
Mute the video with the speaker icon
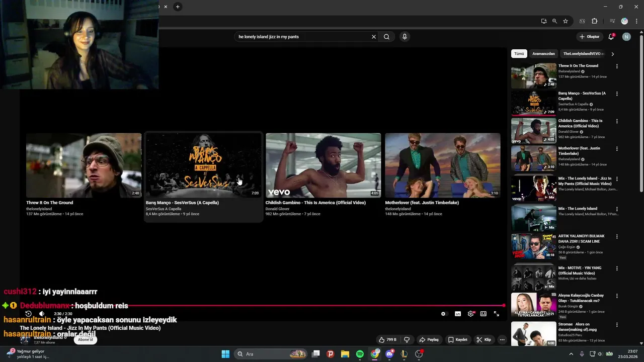tap(42, 314)
